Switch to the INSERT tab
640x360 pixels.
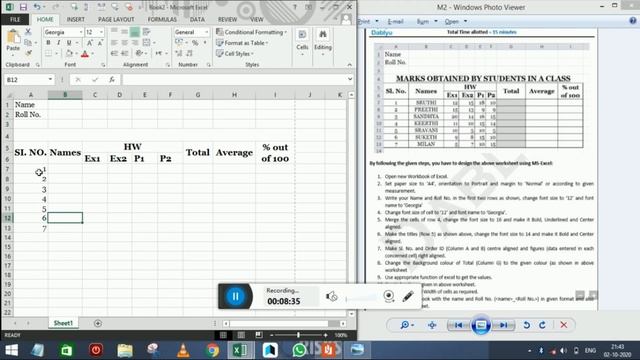tap(76, 19)
